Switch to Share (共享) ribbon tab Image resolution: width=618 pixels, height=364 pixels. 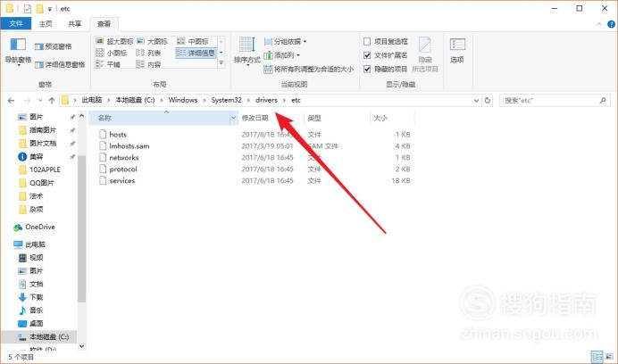(74, 23)
